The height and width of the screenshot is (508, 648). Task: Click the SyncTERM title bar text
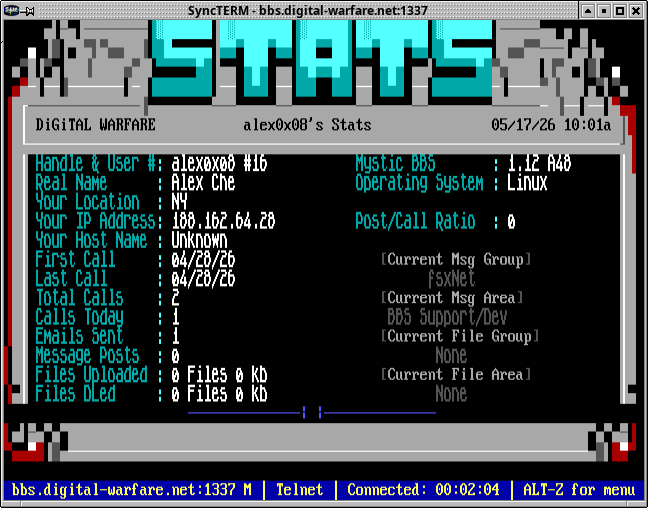click(x=307, y=10)
